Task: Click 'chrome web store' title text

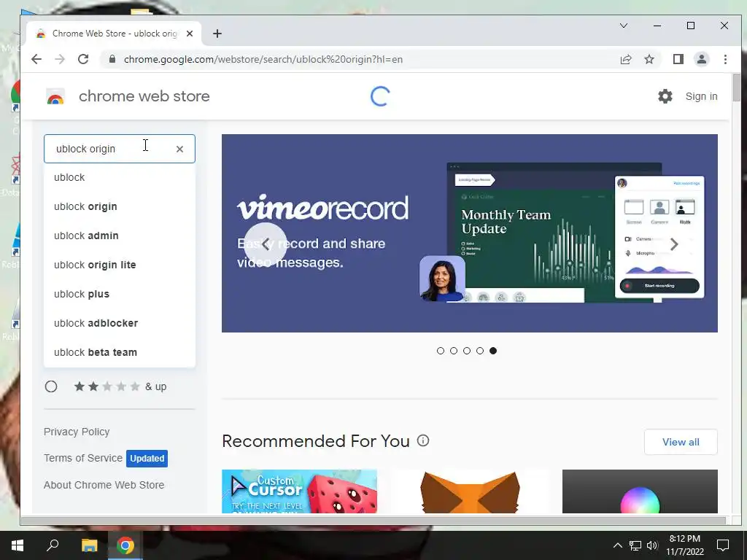Action: [144, 96]
